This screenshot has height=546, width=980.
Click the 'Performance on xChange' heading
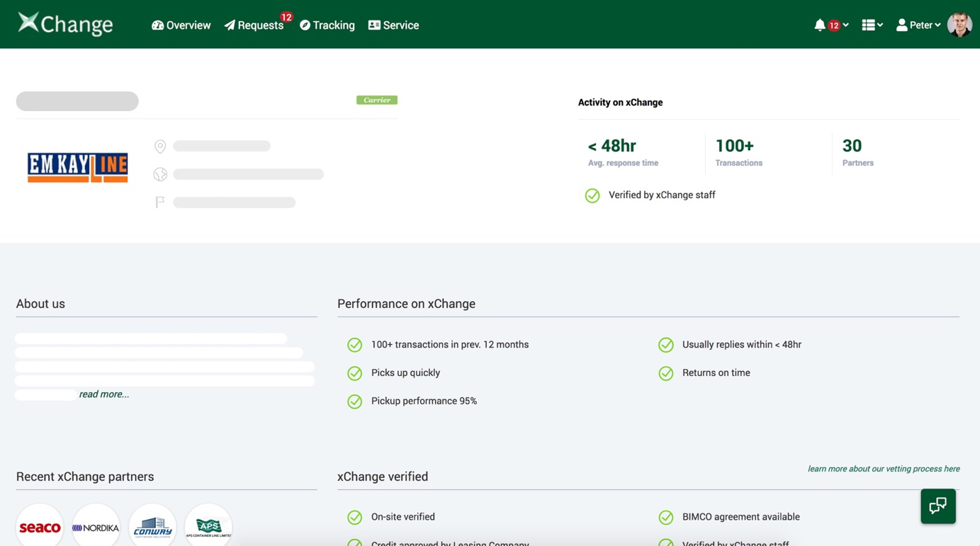406,304
